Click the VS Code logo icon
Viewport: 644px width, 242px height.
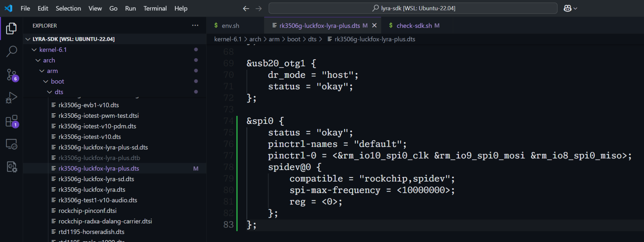pos(8,8)
